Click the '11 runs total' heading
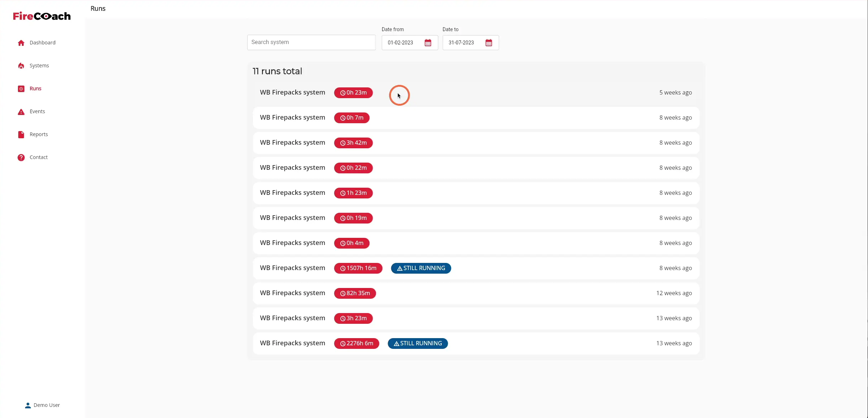868x418 pixels. (x=277, y=71)
